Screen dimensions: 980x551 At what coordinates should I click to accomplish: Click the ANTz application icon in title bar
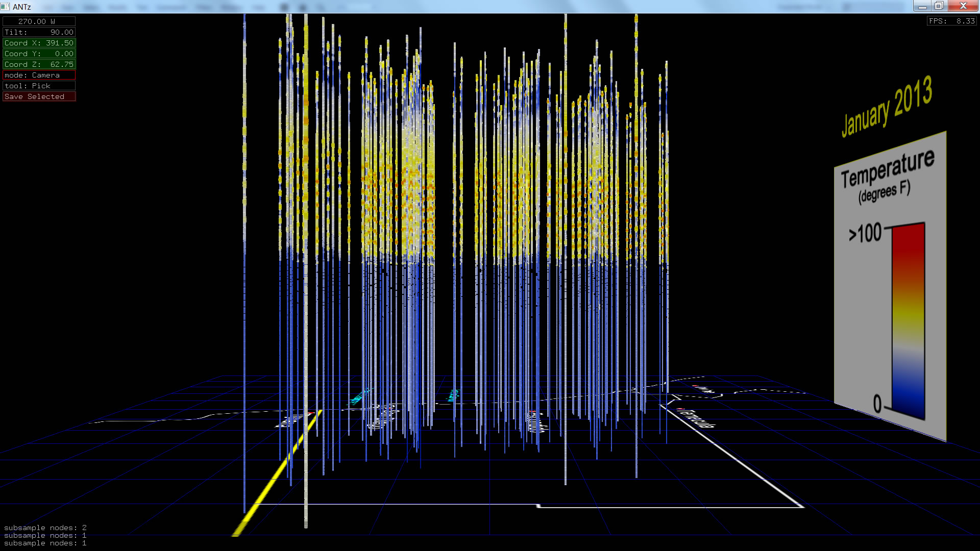click(5, 7)
